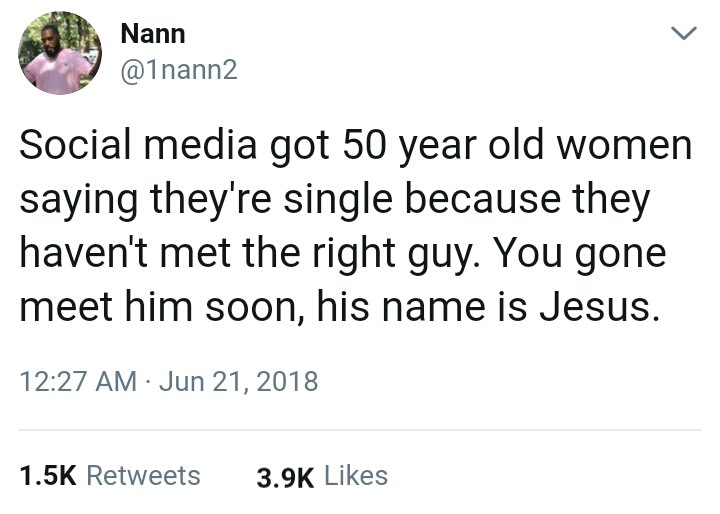The width and height of the screenshot is (720, 514).
Task: Click the word "Retweets" label
Action: (144, 476)
